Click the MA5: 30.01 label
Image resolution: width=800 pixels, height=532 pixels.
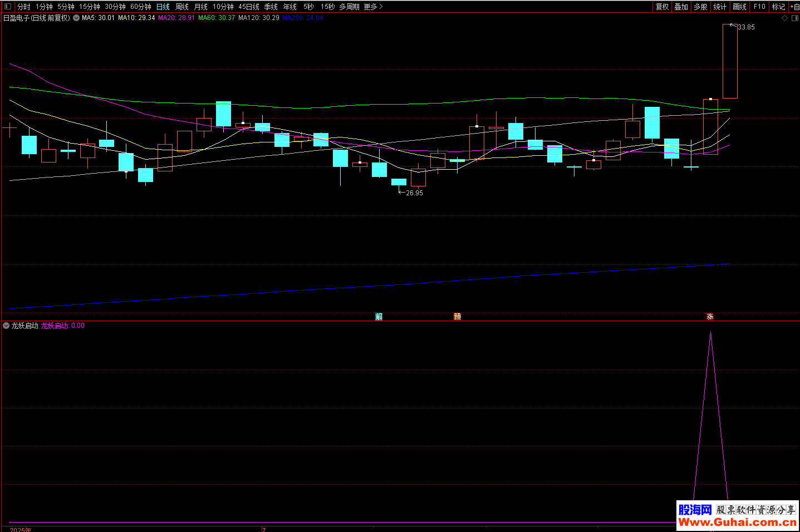point(98,18)
